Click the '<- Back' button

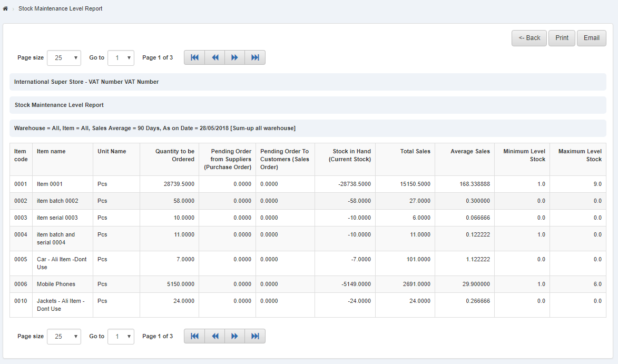529,38
